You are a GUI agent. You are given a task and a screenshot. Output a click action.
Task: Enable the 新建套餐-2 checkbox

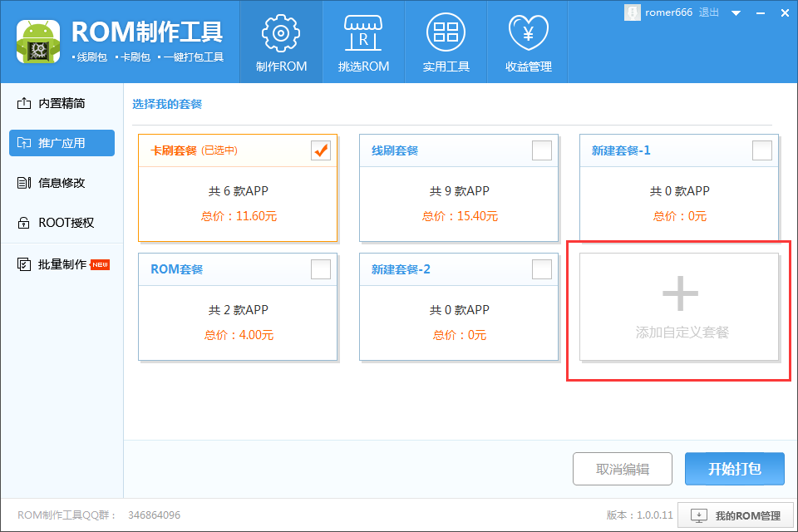[x=541, y=269]
